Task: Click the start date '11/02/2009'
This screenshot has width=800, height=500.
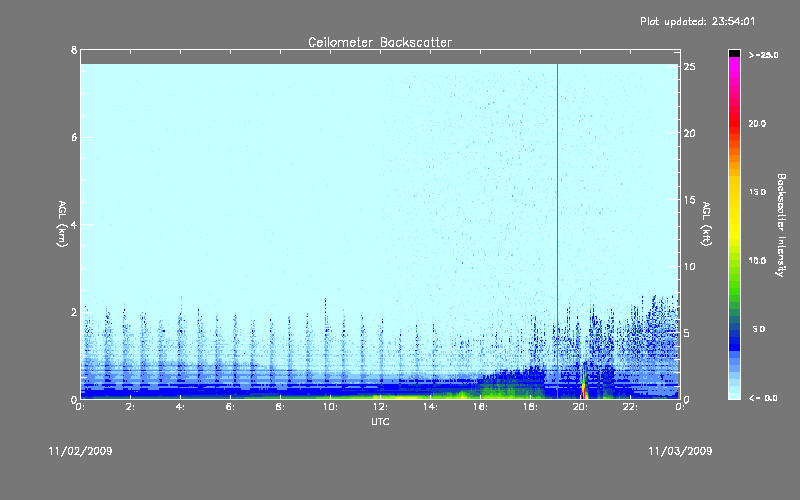Action: [x=80, y=451]
